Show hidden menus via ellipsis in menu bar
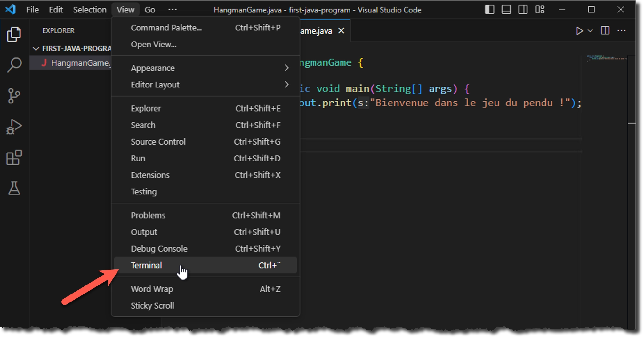This screenshot has width=644, height=339. pos(173,10)
